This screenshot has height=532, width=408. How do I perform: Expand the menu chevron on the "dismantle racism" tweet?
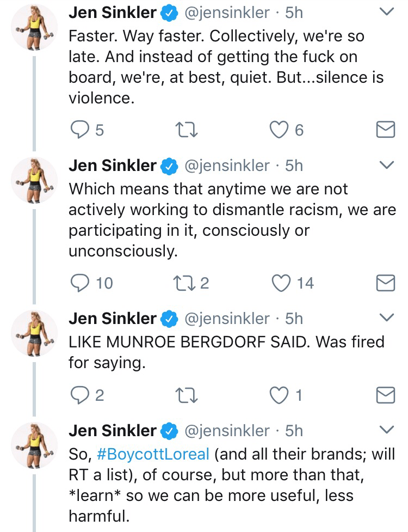(386, 165)
